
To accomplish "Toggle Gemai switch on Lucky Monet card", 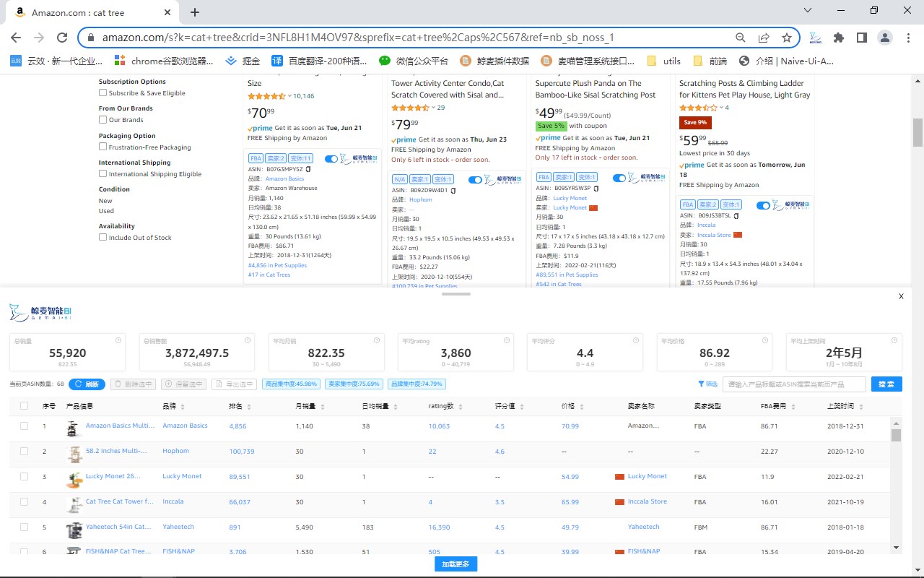I will (x=619, y=178).
